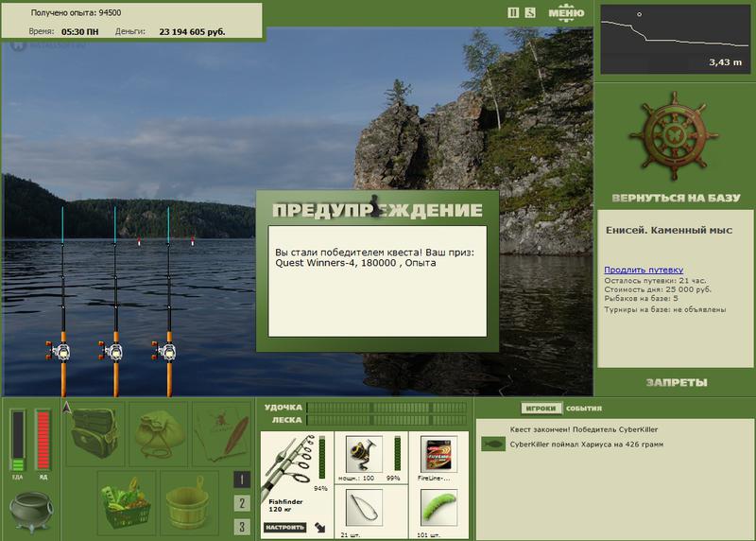This screenshot has height=541, width=756.
Task: Click 'Осталось путевки: 21 час.' text
Action: tap(655, 280)
